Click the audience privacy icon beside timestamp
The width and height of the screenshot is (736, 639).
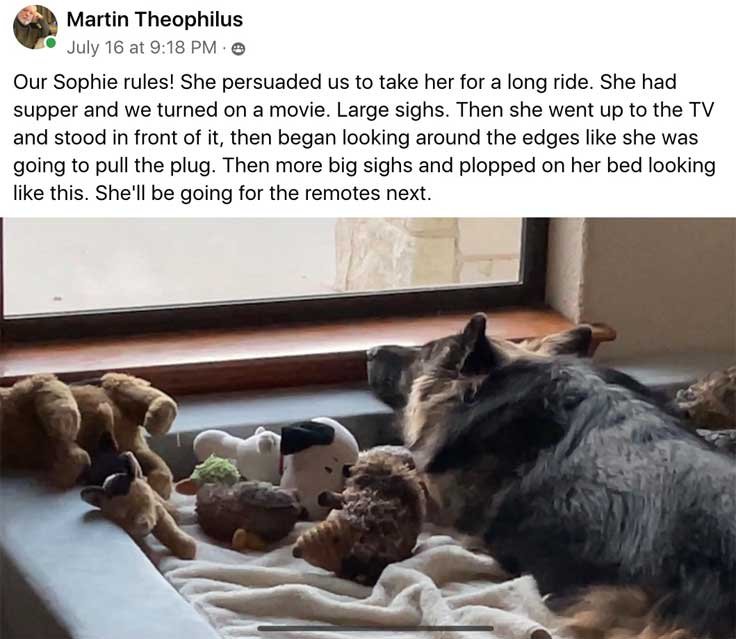point(238,49)
